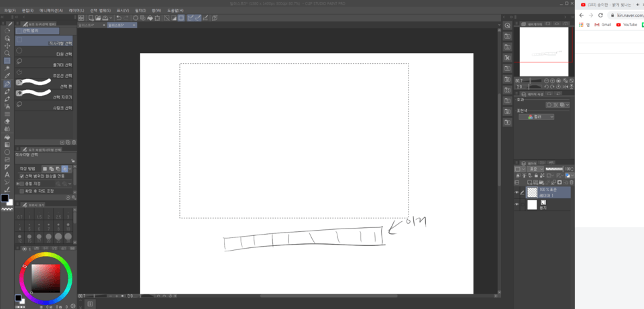Select the Fill bucket tool
The width and height of the screenshot is (644, 309).
pyautogui.click(x=7, y=137)
